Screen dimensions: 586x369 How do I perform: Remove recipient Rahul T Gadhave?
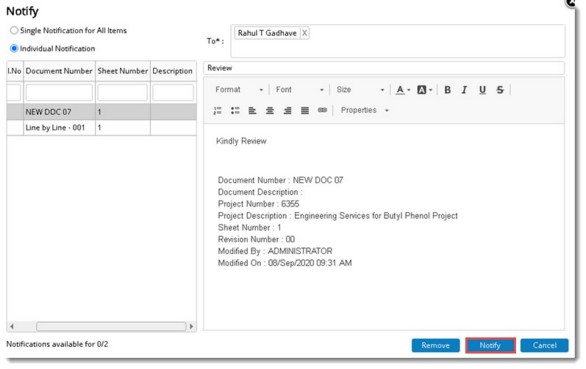click(305, 33)
